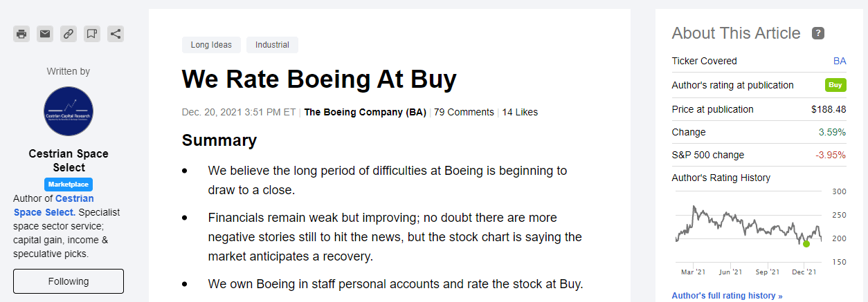Viewport: 868px width, 302px height.
Task: Click the Cestrian Capital Research avatar
Action: tap(68, 111)
